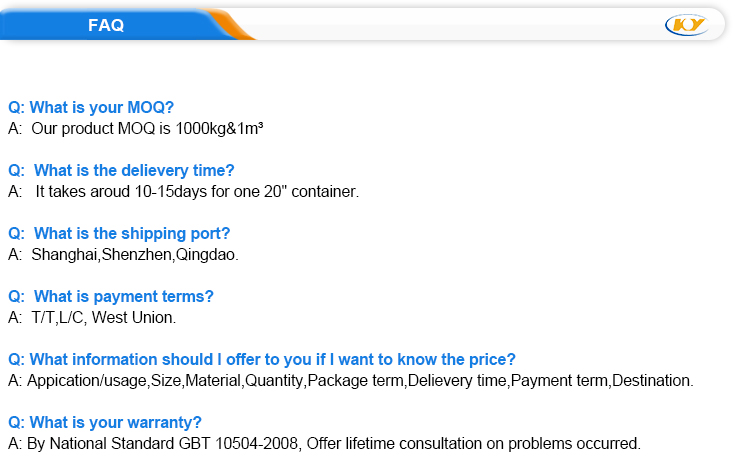Select the 'What is the shipping port?' question
Image resolution: width=735 pixels, height=470 pixels.
119,234
